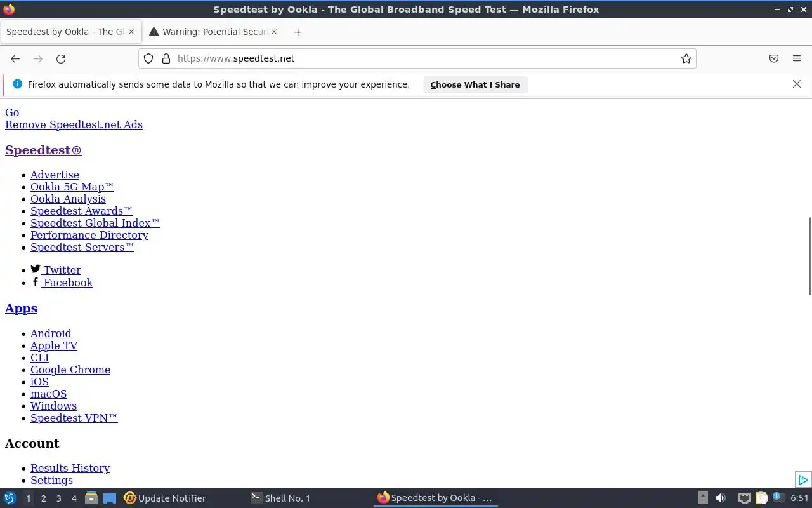Open Firefox application hamburger menu
This screenshot has width=812, height=508.
(x=797, y=58)
